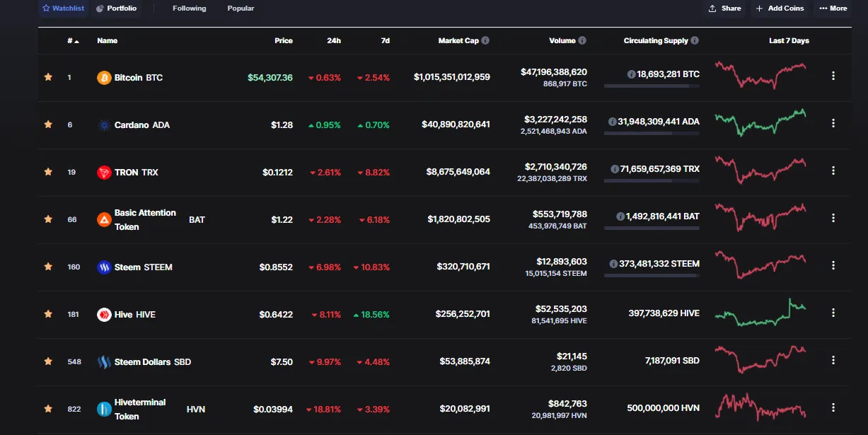Open Steem row three-dot menu
The height and width of the screenshot is (435, 868).
click(x=833, y=265)
